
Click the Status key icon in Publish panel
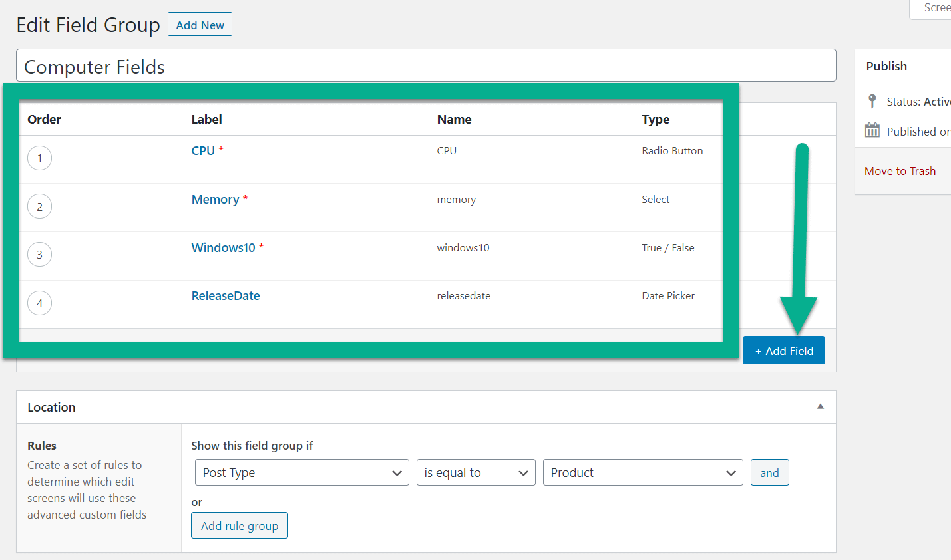872,101
